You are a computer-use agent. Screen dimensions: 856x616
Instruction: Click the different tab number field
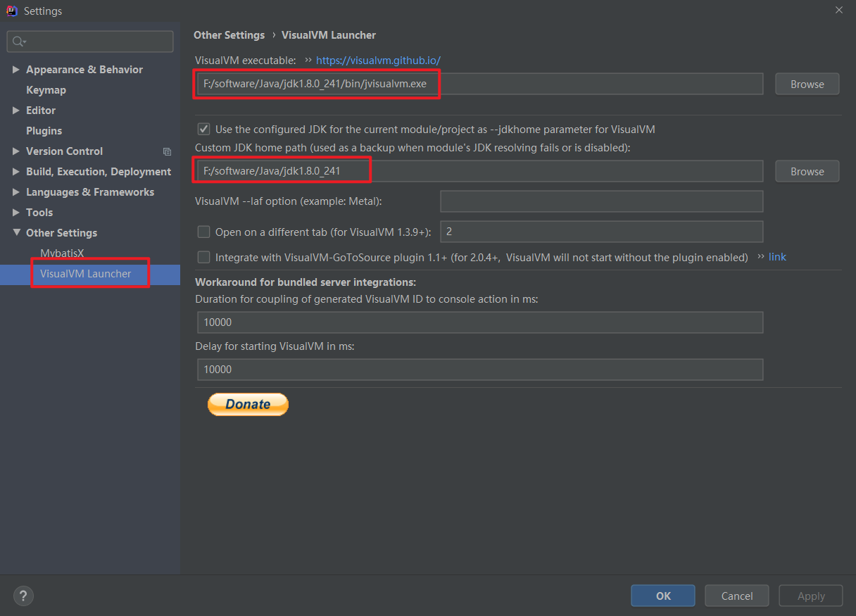pos(602,232)
